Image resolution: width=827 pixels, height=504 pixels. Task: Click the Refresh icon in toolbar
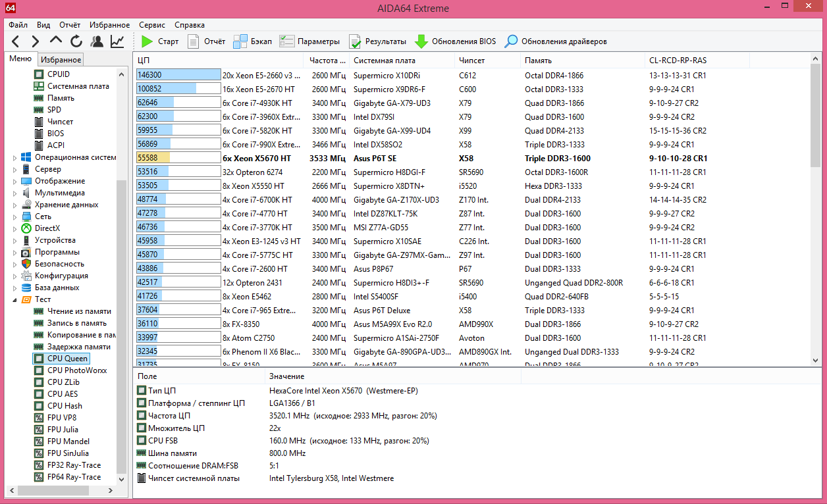point(76,41)
